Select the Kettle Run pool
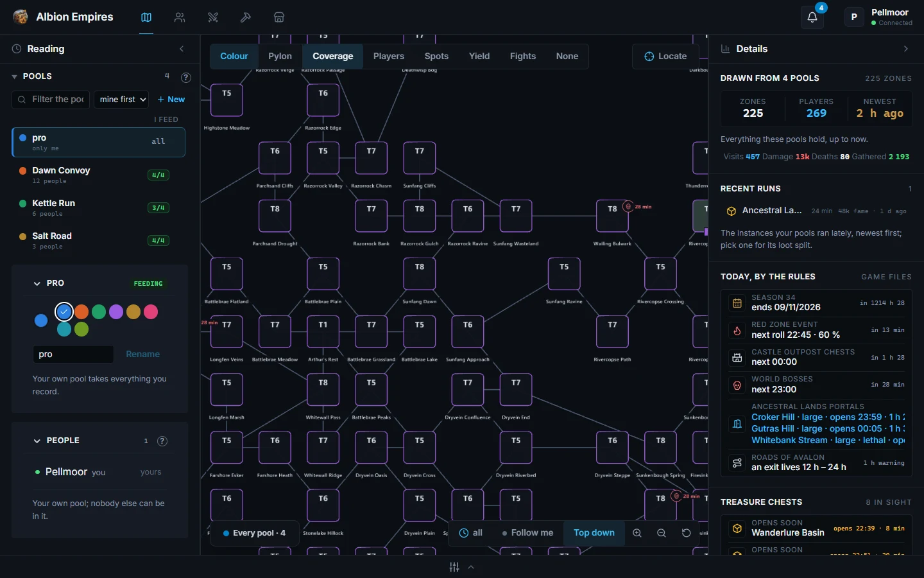Image resolution: width=924 pixels, height=578 pixels. [98, 207]
